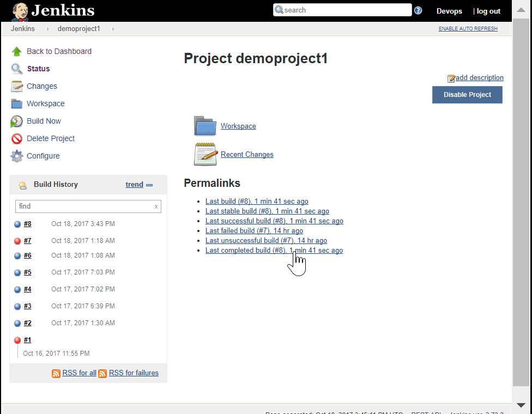The image size is (532, 414).
Task: Click the blue status ball for build #6
Action: (x=17, y=255)
